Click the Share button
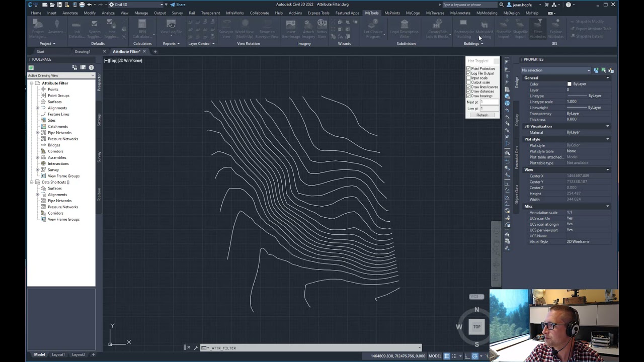Viewport: 644px width, 362px height. tap(178, 5)
